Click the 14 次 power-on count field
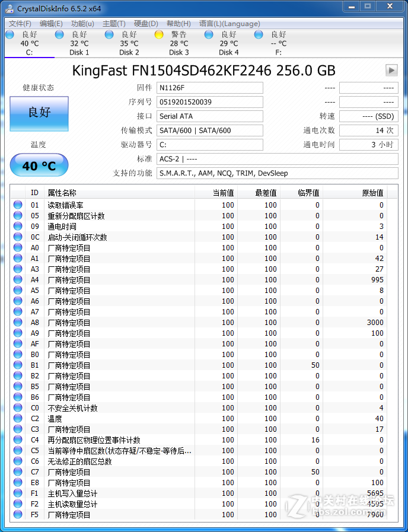The image size is (408, 532). tap(369, 130)
